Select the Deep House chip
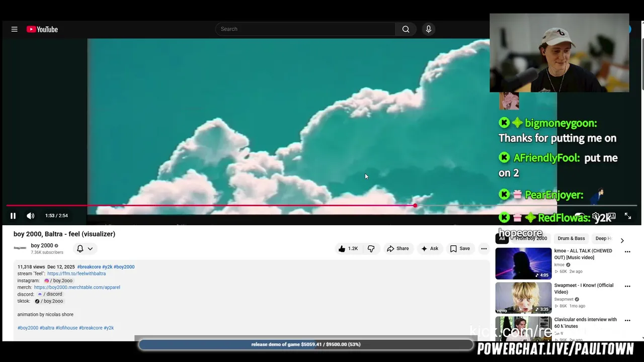Viewport: 644px width, 362px height. click(x=604, y=238)
